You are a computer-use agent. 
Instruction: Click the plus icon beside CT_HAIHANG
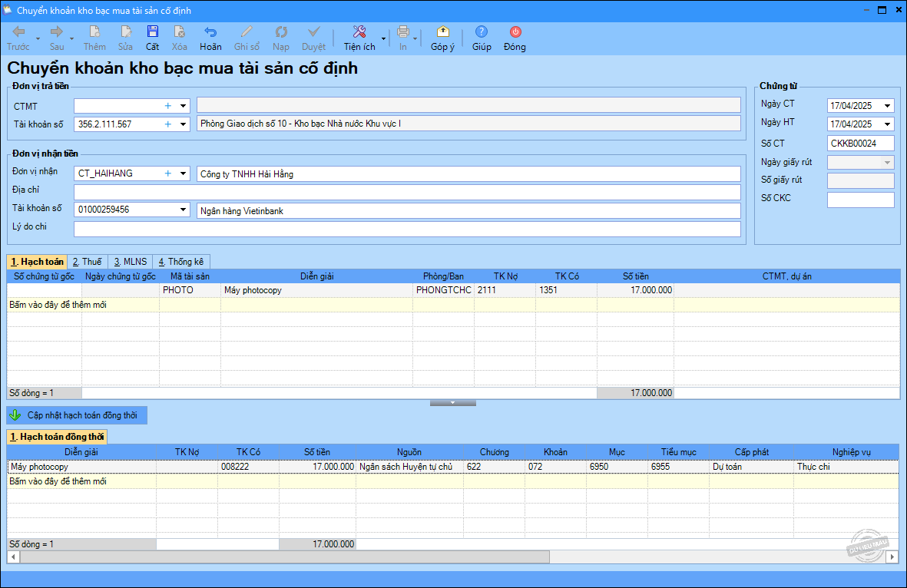point(167,173)
